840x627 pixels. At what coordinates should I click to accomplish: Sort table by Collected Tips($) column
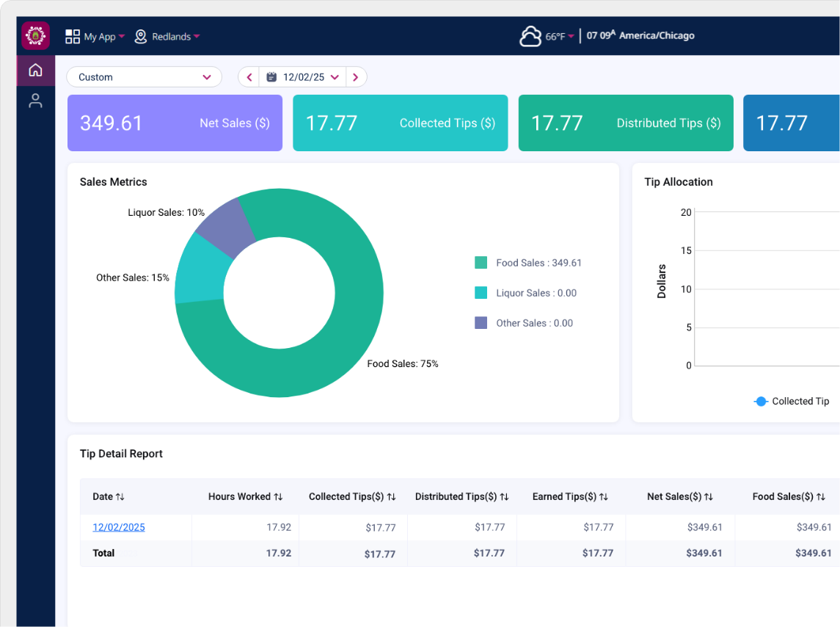click(x=352, y=497)
